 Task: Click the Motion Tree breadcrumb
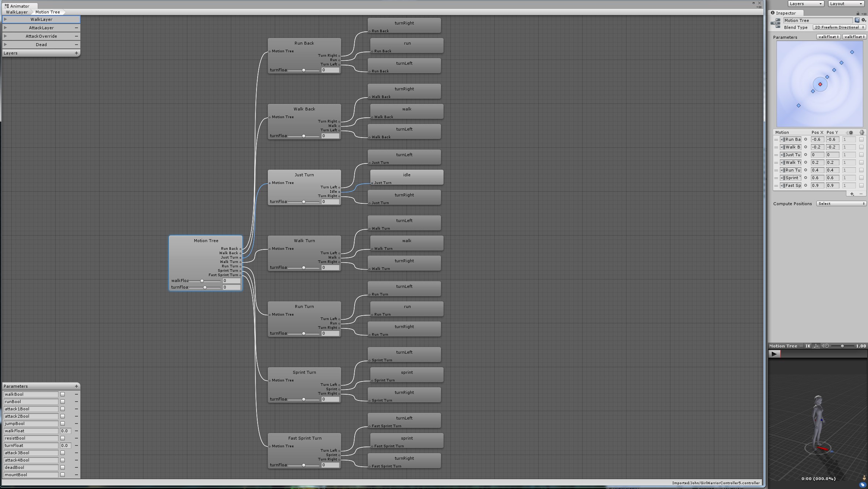point(48,12)
